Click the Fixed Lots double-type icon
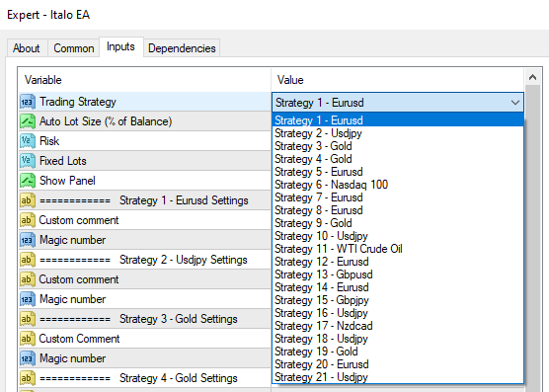The height and width of the screenshot is (392, 549). pos(28,161)
